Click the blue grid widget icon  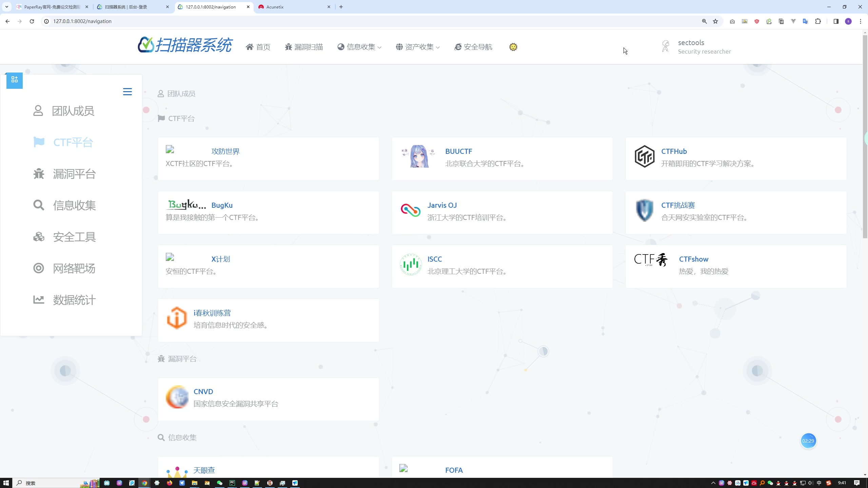coord(15,80)
